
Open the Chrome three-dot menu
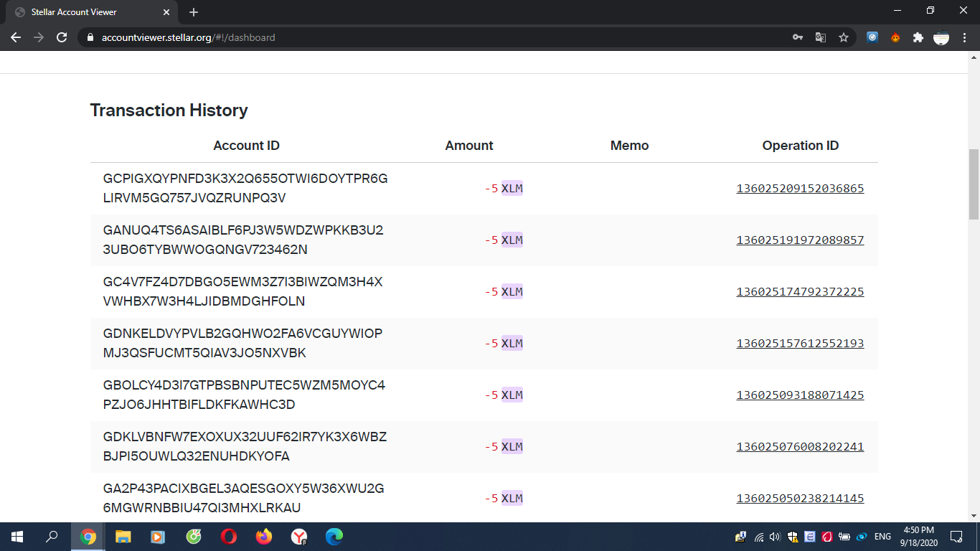coord(963,37)
